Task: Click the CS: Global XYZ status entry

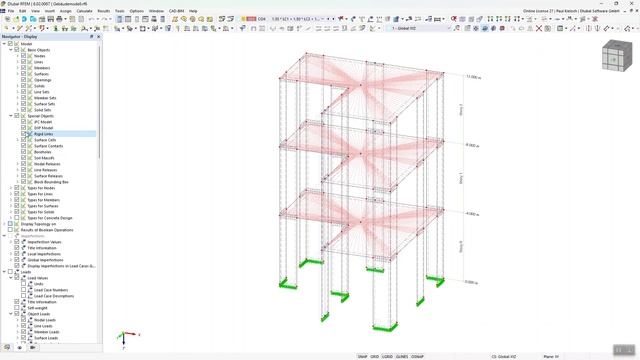Action: tap(504, 357)
